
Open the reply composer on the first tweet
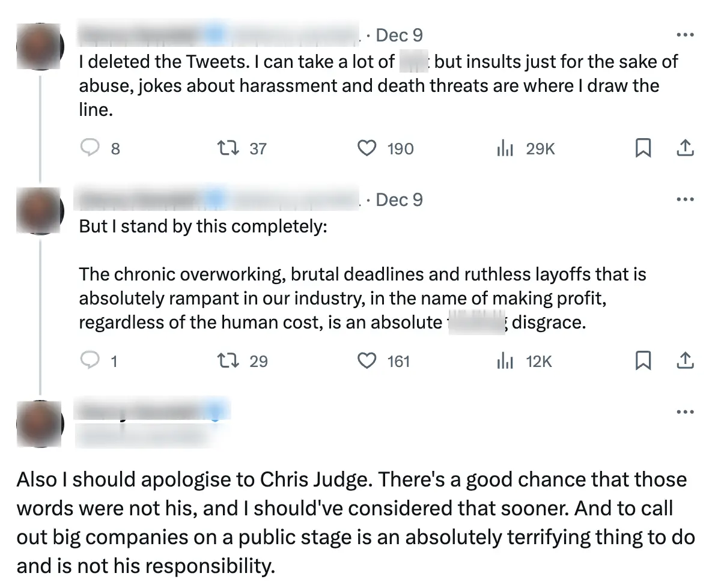tap(90, 148)
